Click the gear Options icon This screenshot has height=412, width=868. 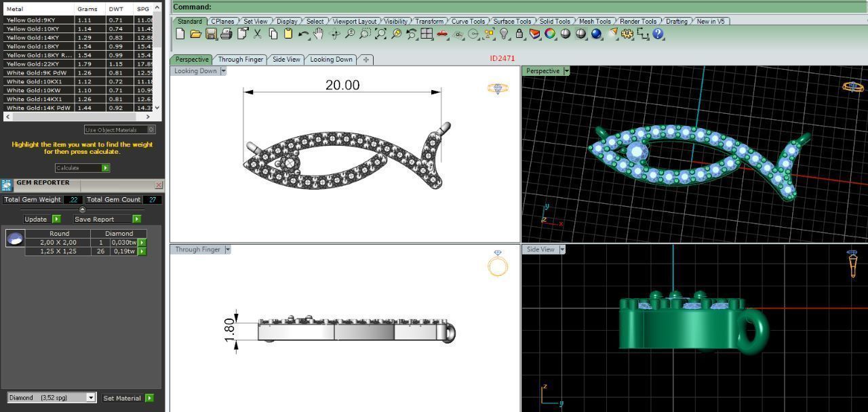[x=627, y=33]
